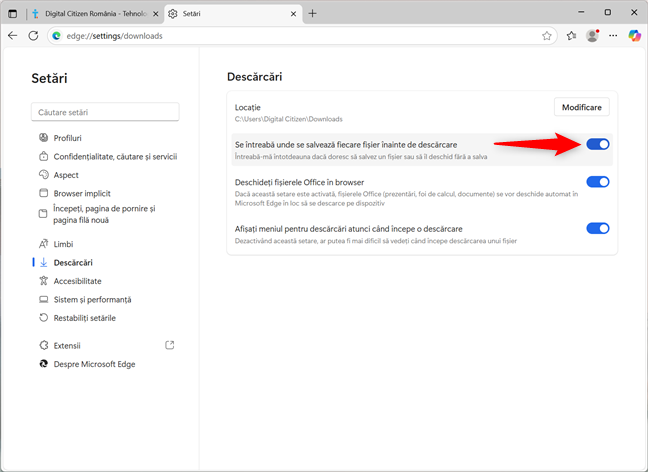Screen dimensions: 648x472
Task: Click the Modificare button for download location
Action: pyautogui.click(x=581, y=107)
